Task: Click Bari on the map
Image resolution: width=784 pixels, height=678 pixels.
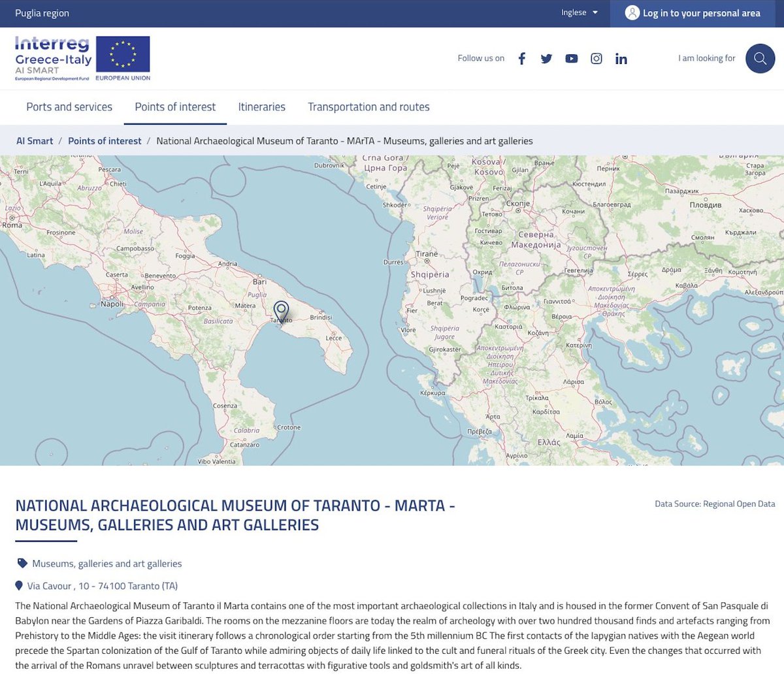Action: [259, 282]
